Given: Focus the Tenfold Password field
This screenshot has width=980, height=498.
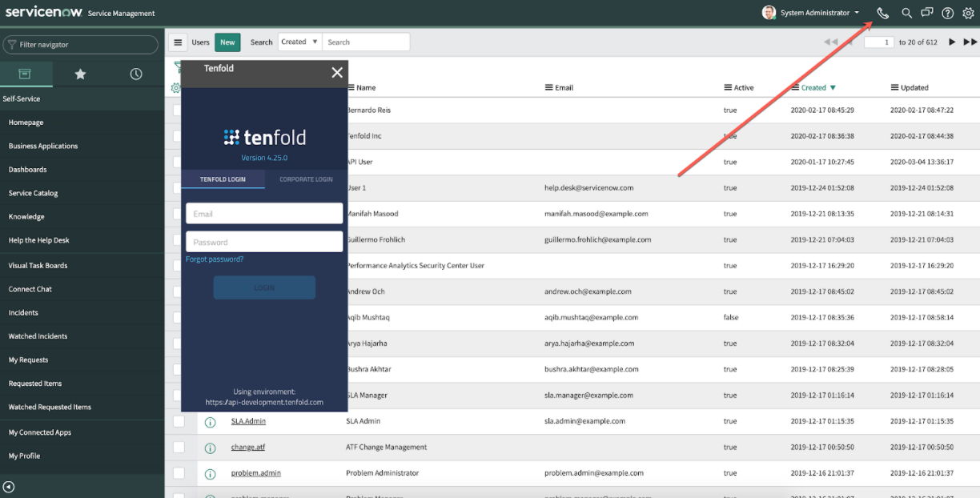Looking at the screenshot, I should (264, 242).
